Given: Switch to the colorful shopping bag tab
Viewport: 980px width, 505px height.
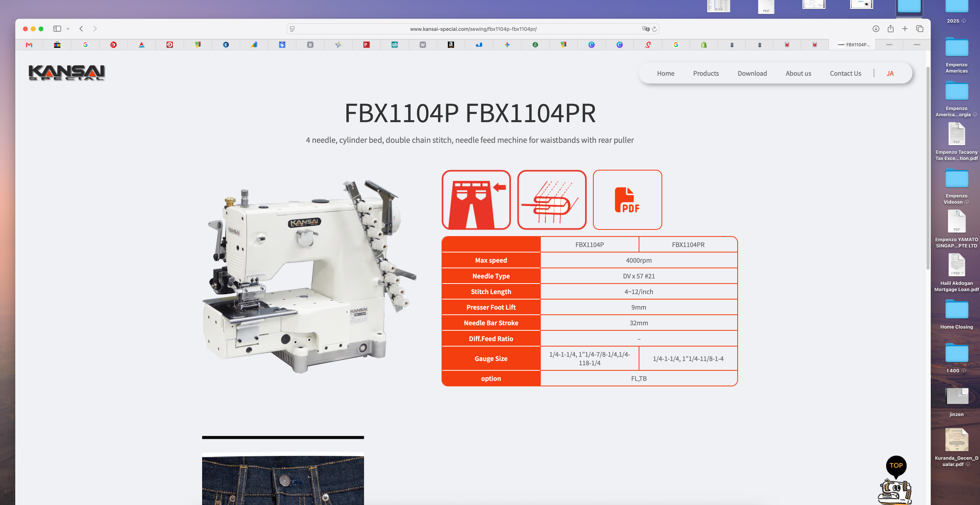Looking at the screenshot, I should point(57,45).
